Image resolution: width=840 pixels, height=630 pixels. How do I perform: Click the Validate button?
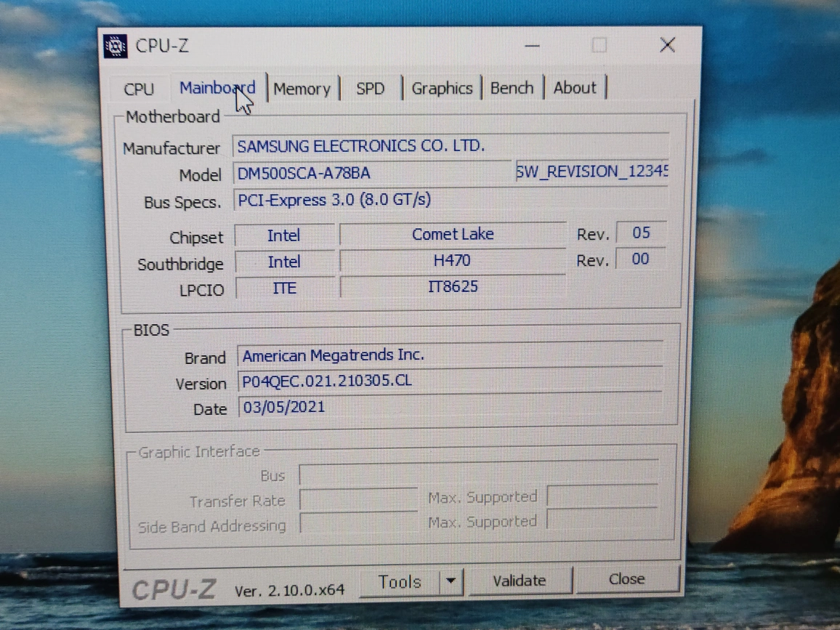[x=519, y=581]
